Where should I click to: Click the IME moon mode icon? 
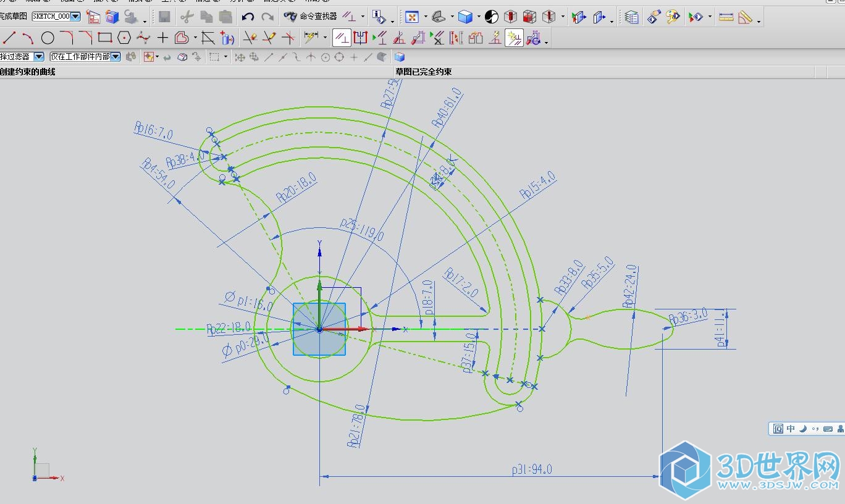803,429
